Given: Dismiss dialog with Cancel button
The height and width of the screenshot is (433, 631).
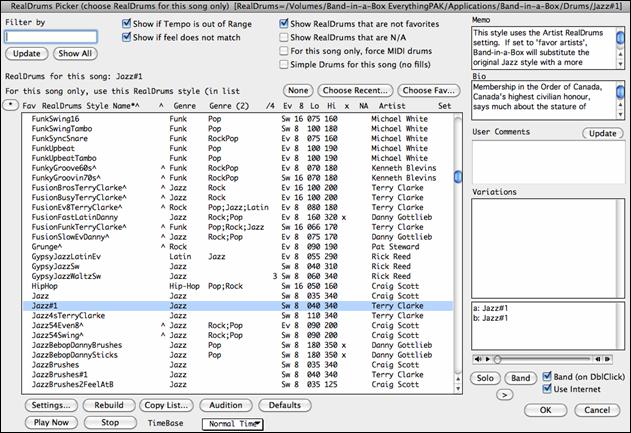Looking at the screenshot, I should (x=597, y=410).
